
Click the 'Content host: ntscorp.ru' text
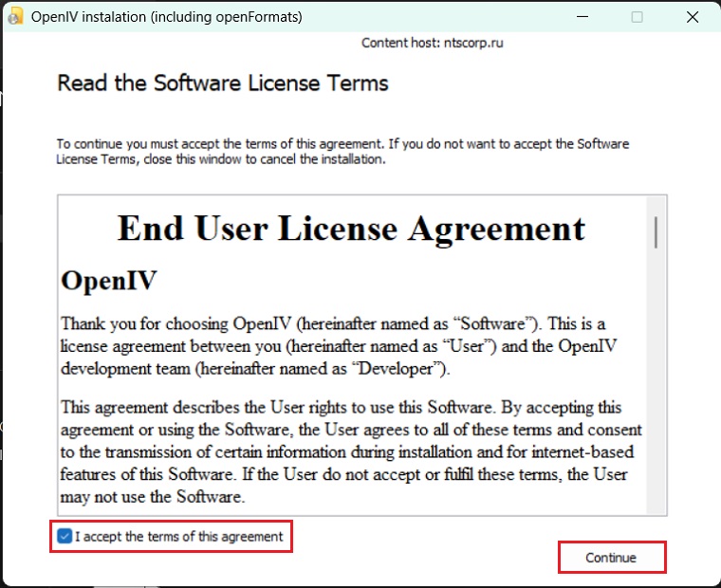point(433,43)
